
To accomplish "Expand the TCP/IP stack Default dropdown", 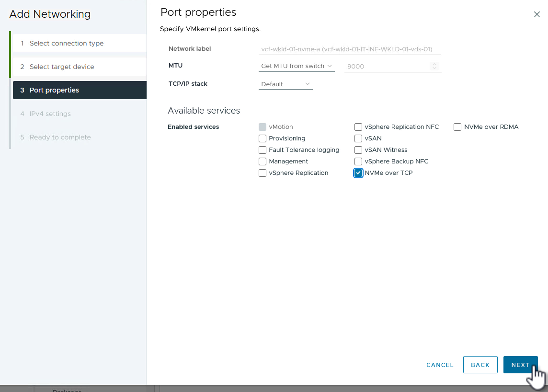I will tap(285, 84).
